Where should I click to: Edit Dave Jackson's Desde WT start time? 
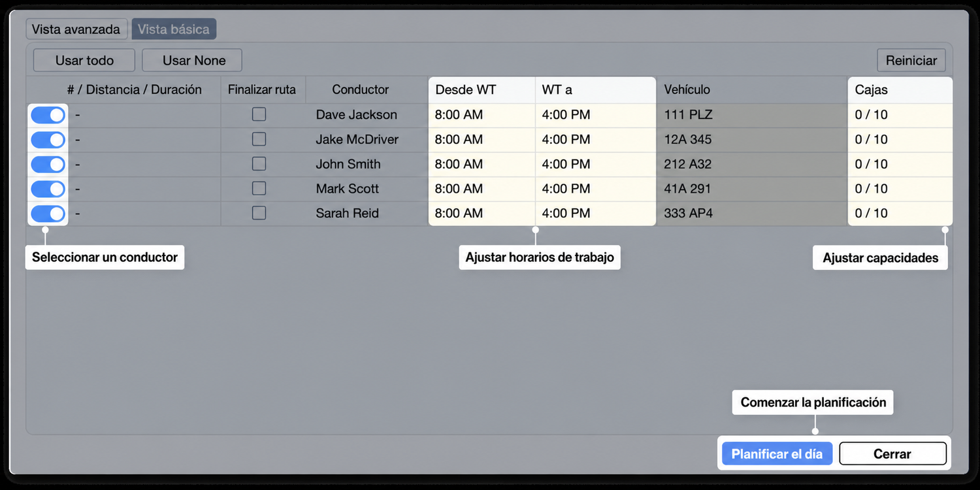point(482,115)
